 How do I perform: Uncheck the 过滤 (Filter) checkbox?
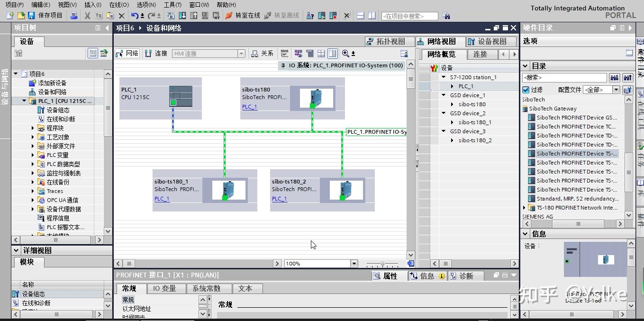(526, 90)
